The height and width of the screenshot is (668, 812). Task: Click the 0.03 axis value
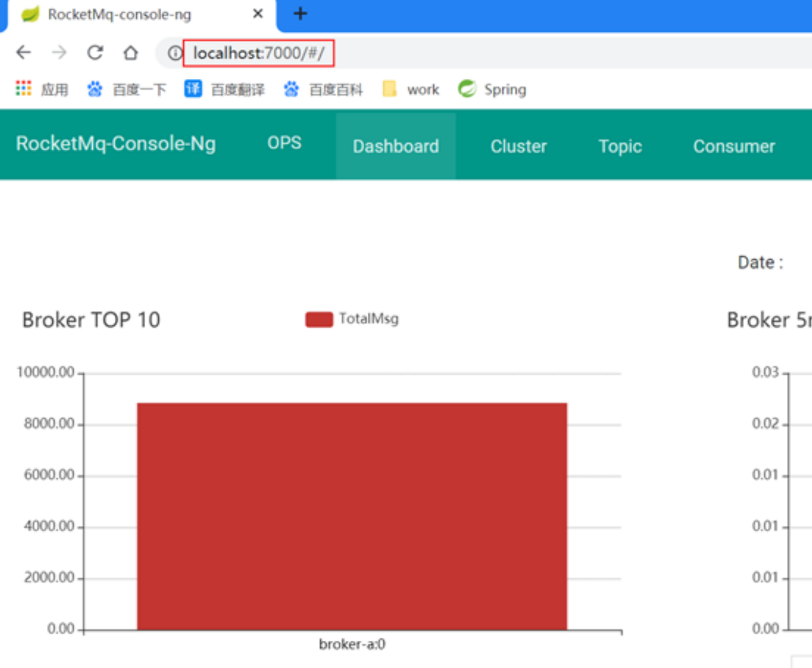[766, 372]
